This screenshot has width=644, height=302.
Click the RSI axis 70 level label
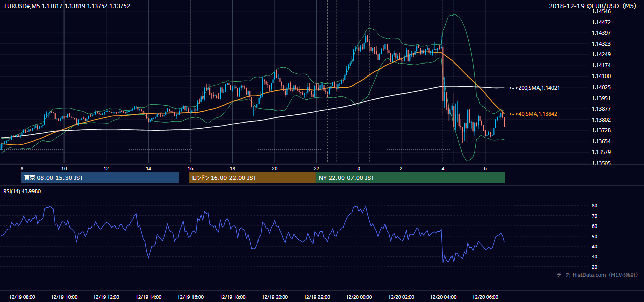(x=595, y=216)
